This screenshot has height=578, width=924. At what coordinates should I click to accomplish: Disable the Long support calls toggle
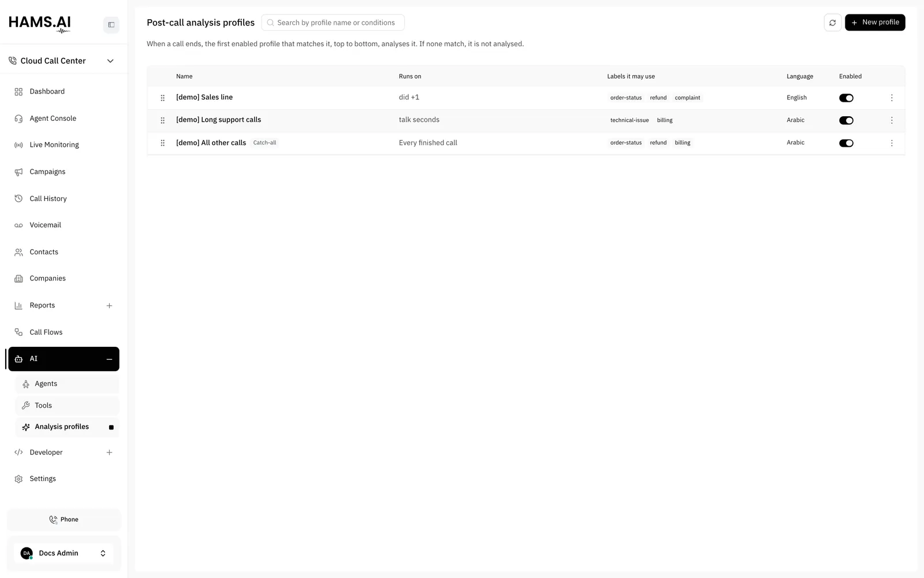tap(846, 120)
